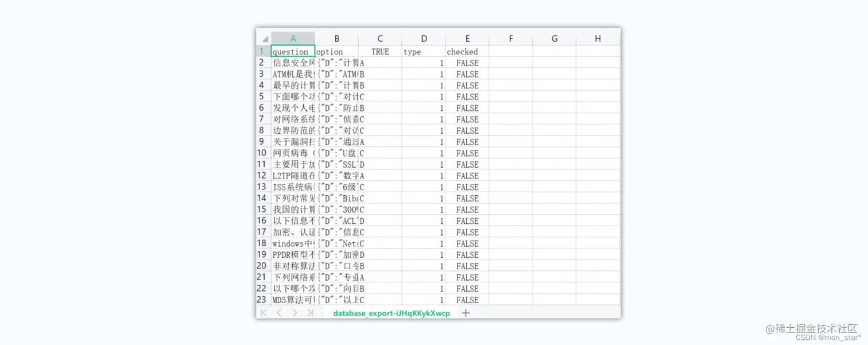Select column E header
Screen dimensions: 868x345
[x=467, y=38]
